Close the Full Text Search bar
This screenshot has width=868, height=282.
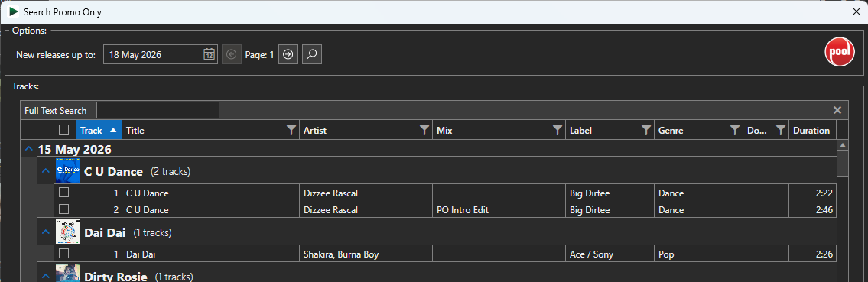837,110
